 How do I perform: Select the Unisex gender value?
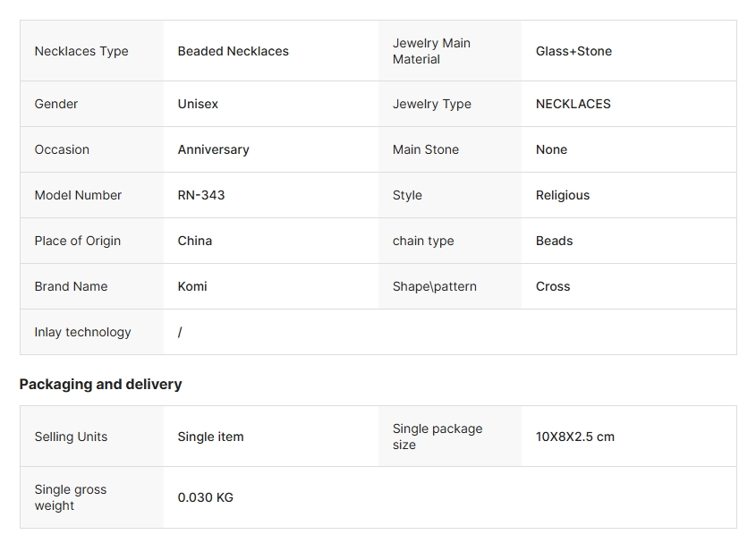pos(198,104)
